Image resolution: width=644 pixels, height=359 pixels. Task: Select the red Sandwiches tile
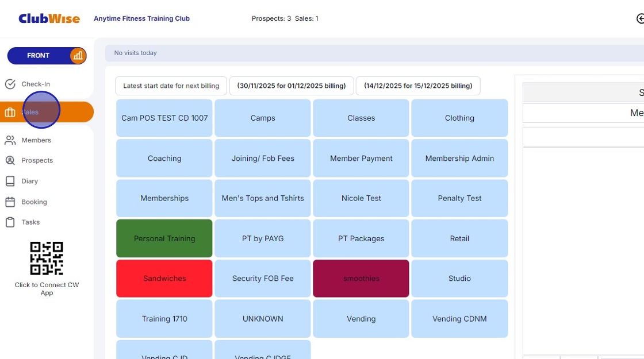[164, 279]
